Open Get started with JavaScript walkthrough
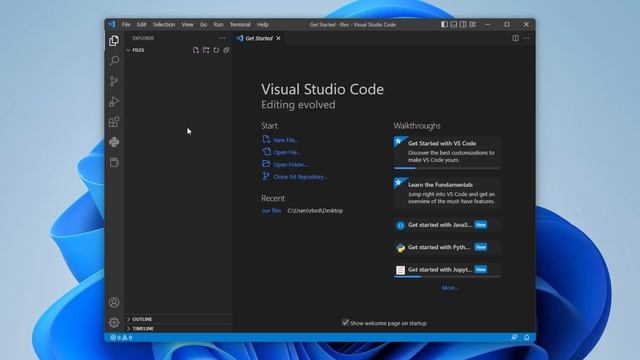This screenshot has height=360, width=640. coord(447,225)
